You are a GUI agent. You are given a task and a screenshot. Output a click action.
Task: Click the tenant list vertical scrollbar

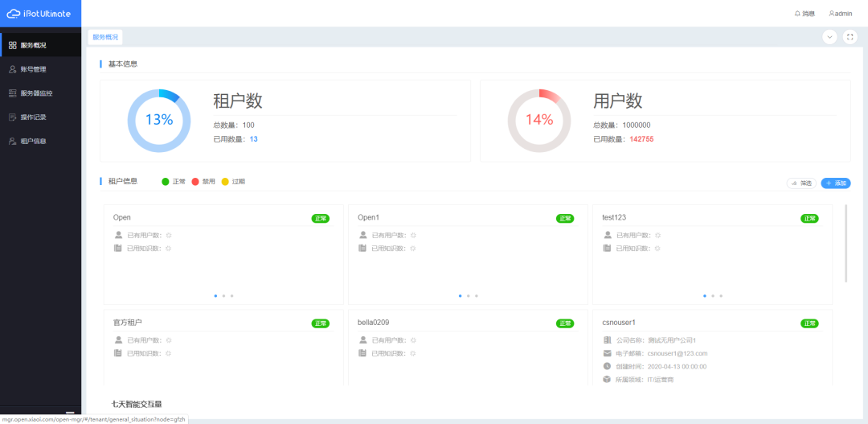click(x=845, y=243)
